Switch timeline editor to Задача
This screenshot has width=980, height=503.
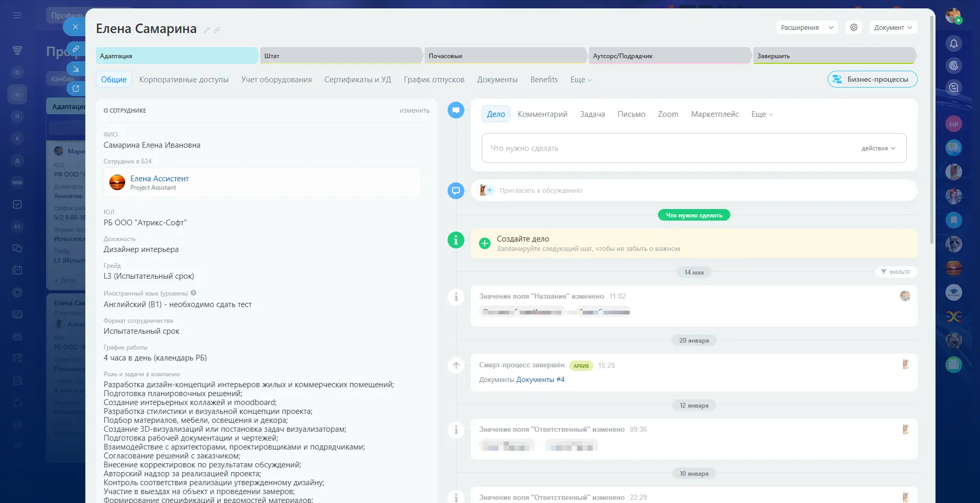pyautogui.click(x=592, y=114)
